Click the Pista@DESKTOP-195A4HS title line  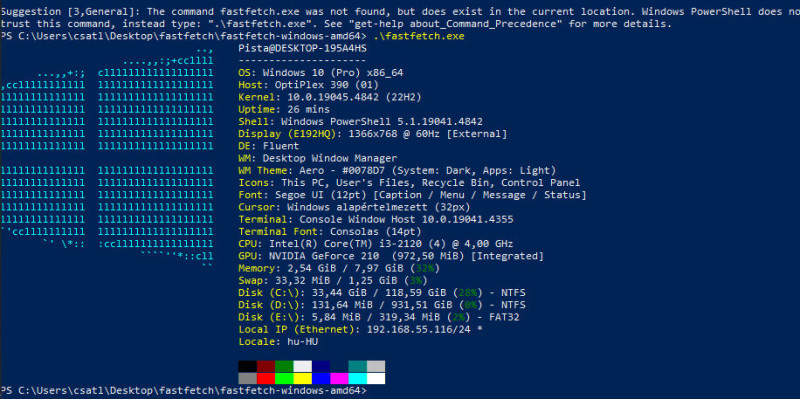pos(303,48)
